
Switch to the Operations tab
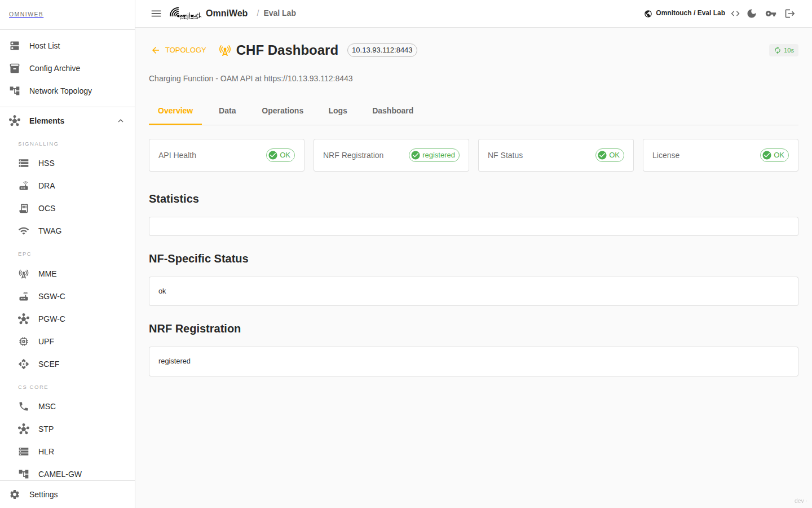[x=283, y=111]
